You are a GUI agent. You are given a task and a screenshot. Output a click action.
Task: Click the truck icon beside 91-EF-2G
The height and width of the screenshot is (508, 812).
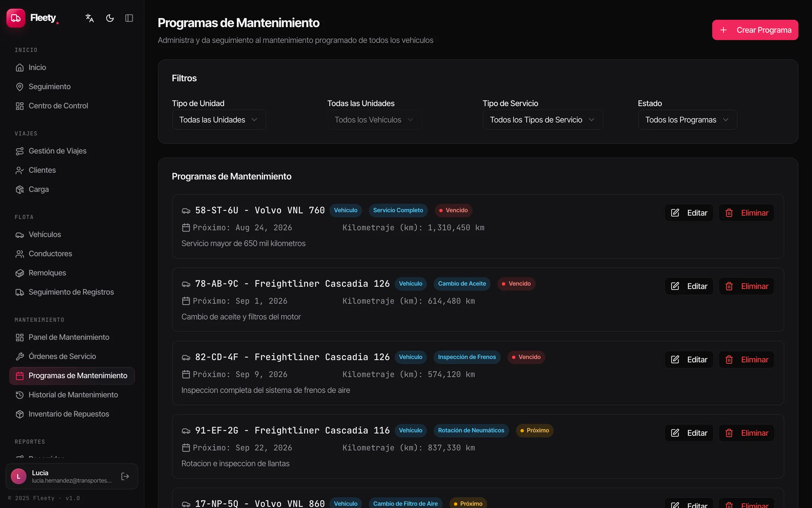click(186, 431)
